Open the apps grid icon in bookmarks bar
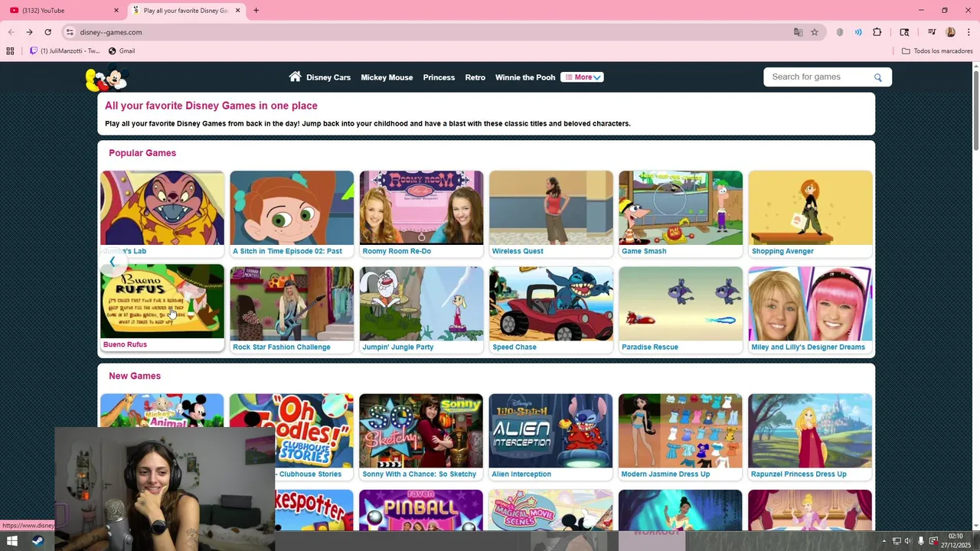 [x=10, y=51]
